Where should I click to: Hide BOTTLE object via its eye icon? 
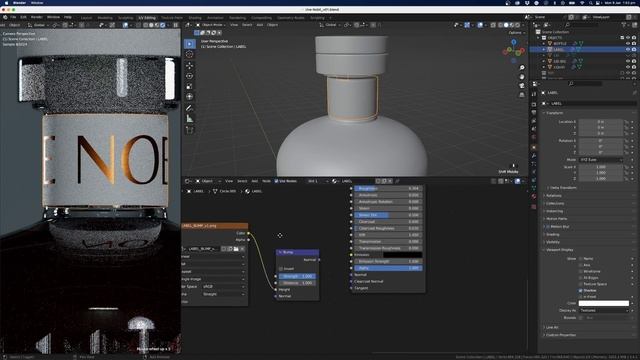(x=628, y=43)
